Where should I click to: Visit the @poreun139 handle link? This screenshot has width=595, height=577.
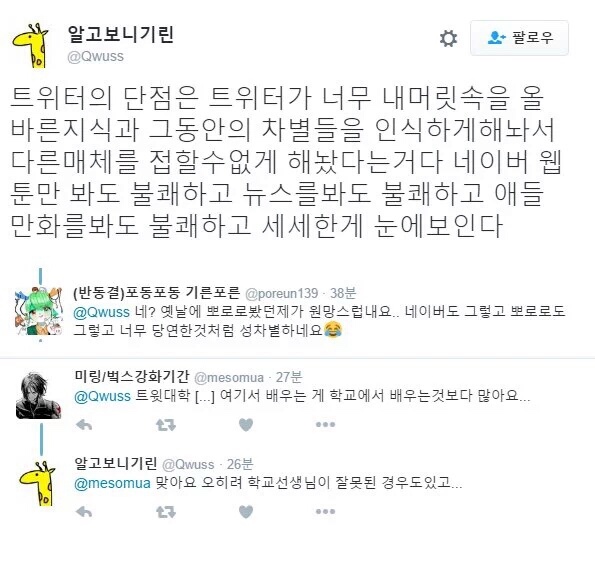pos(281,293)
